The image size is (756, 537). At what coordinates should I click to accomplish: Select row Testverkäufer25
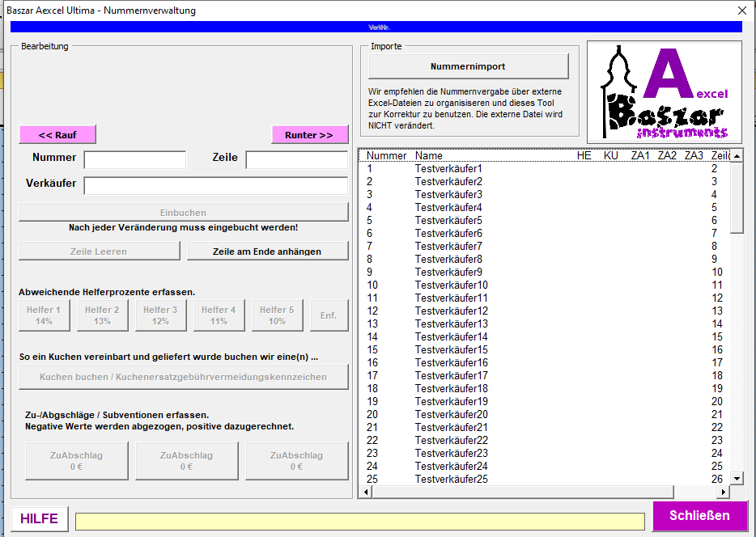point(545,480)
